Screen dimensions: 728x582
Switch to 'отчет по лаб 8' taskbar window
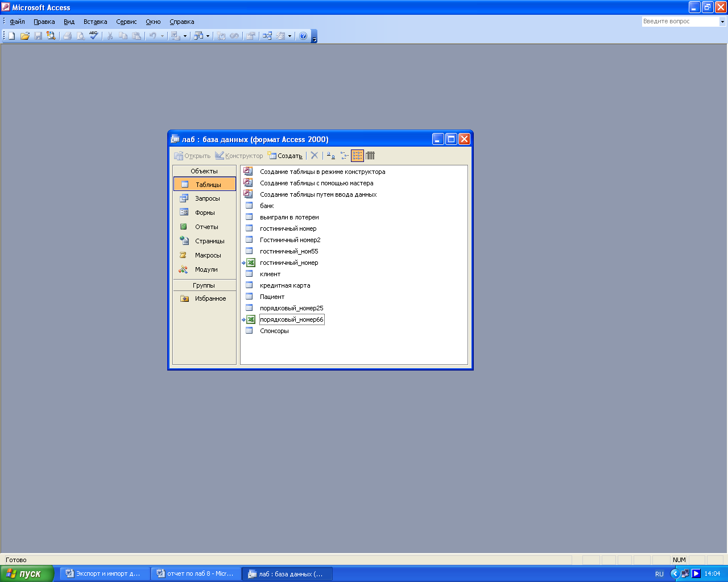click(196, 573)
